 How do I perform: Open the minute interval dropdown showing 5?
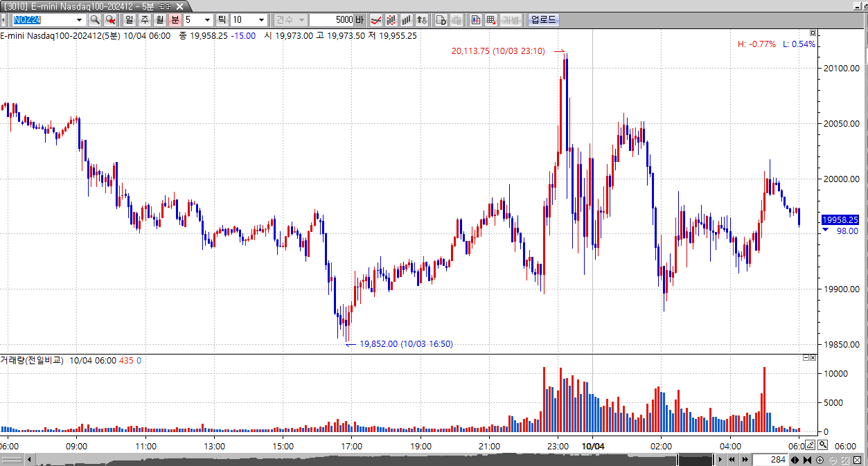click(x=207, y=20)
